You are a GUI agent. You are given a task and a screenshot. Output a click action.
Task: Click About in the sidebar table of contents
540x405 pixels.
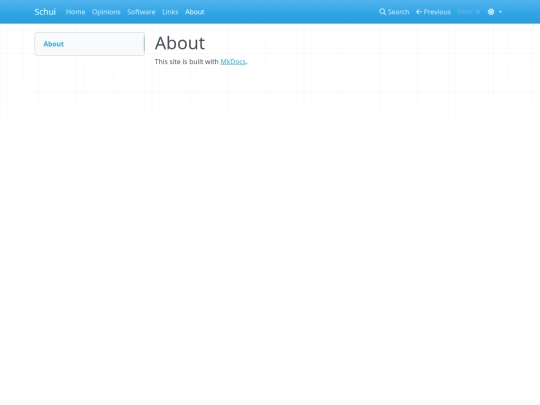pyautogui.click(x=53, y=44)
